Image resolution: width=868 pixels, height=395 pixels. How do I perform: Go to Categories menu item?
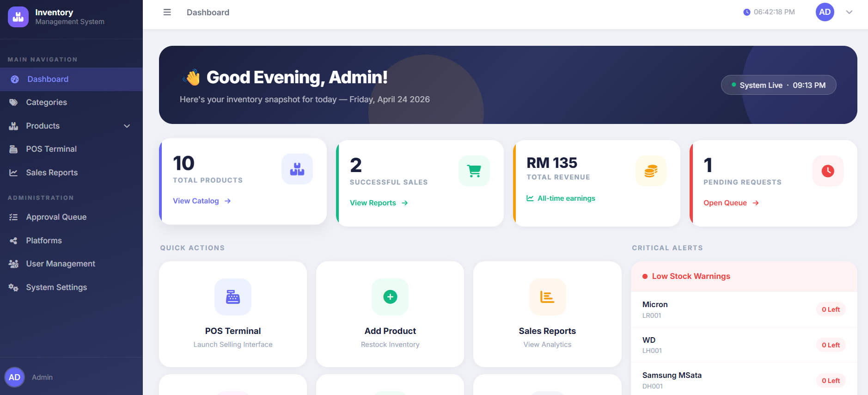tap(71, 102)
